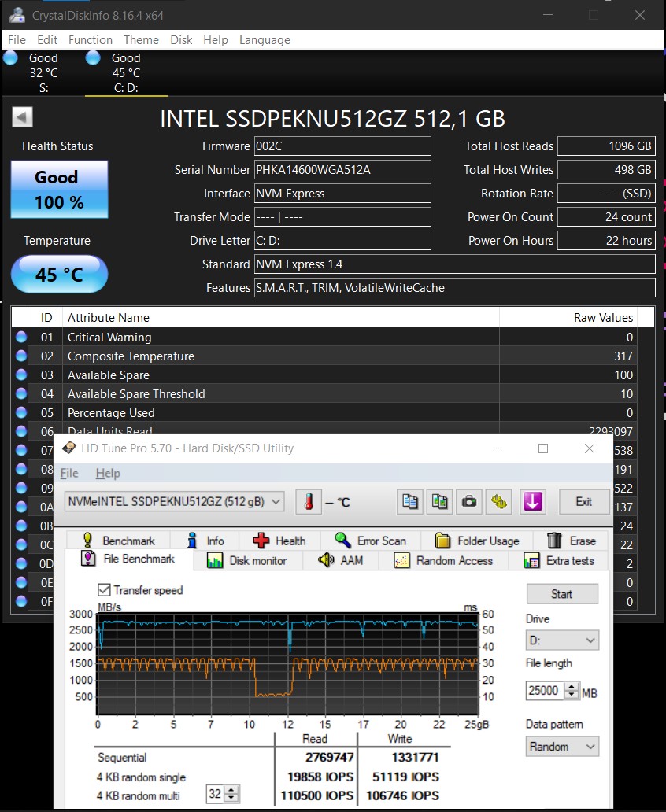Image resolution: width=666 pixels, height=812 pixels.
Task: Click the File length 25000 input field
Action: coord(545,690)
